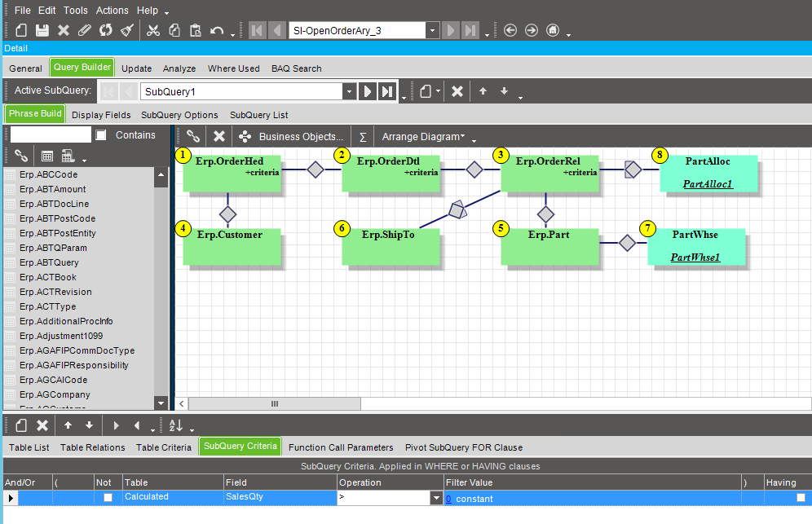Select Erp.AGCompany in table list

(55, 394)
